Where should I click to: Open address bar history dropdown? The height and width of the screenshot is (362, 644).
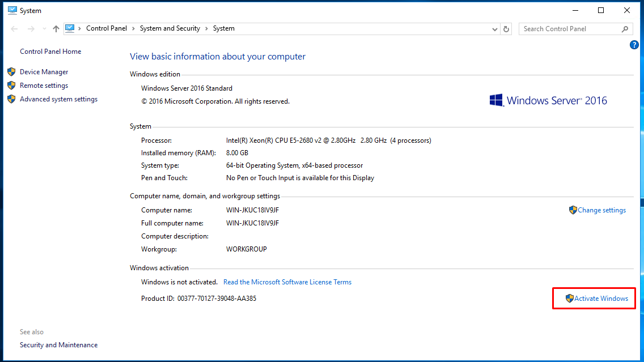494,29
